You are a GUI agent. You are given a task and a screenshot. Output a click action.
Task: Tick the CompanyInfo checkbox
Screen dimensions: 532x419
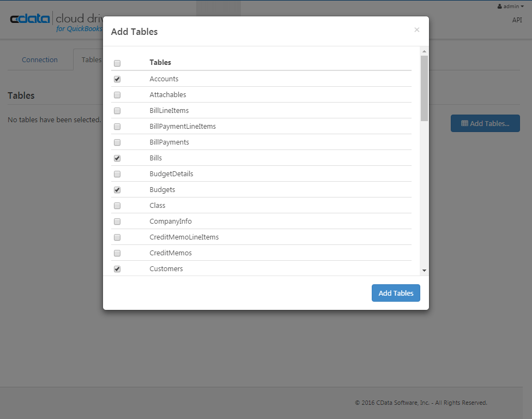tap(117, 222)
